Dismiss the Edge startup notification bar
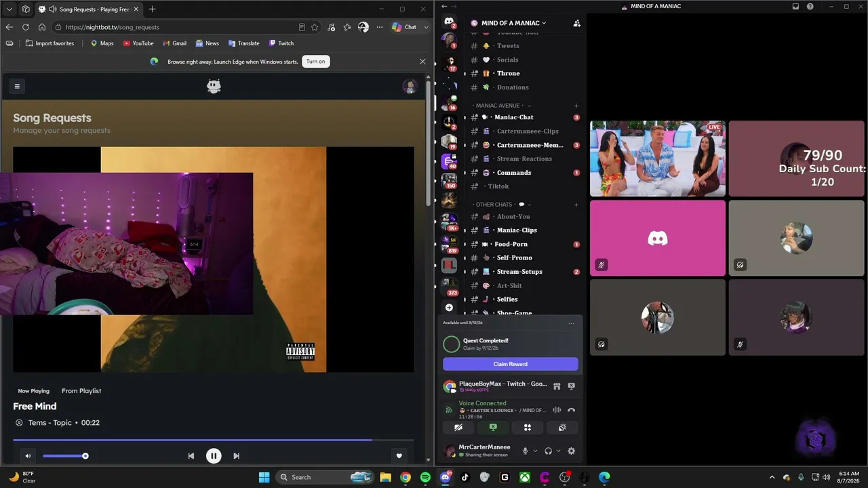The width and height of the screenshot is (868, 488). [422, 62]
